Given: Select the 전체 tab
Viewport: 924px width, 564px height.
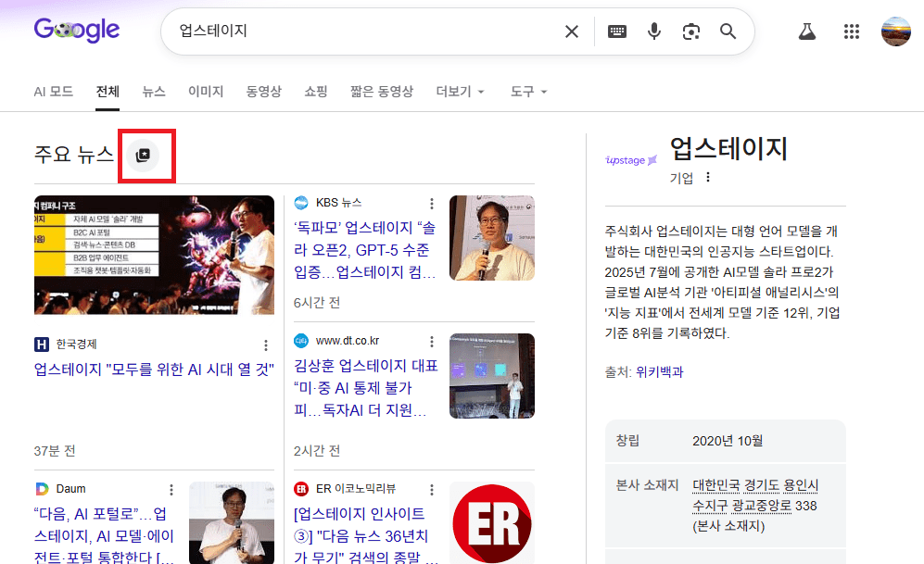Looking at the screenshot, I should 108,92.
